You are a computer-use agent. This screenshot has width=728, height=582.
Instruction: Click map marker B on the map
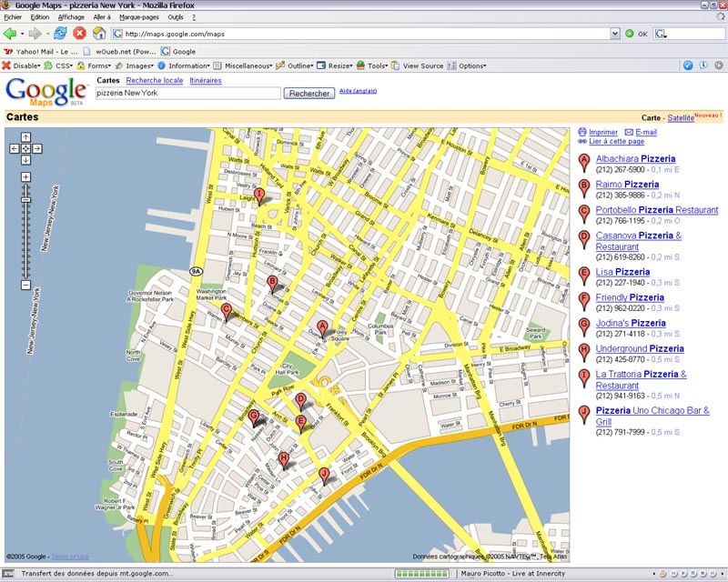272,284
